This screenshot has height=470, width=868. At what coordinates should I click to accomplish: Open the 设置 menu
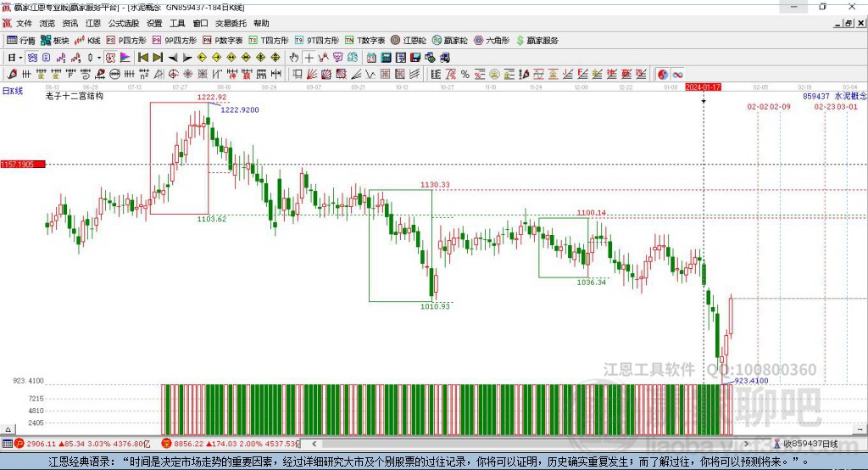154,23
